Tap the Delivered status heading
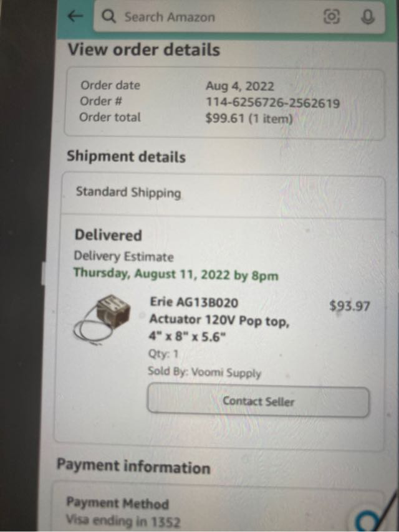The image size is (399, 532). 108,235
